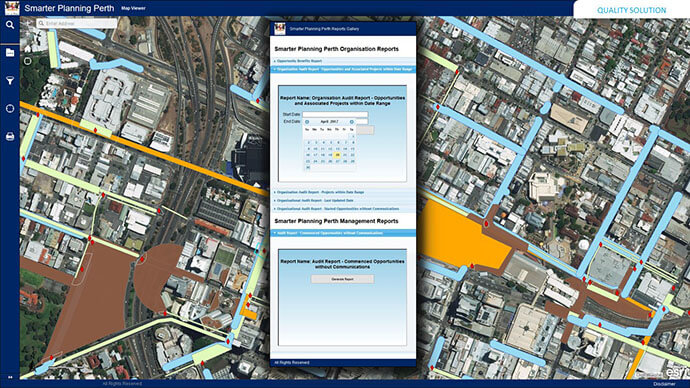Open the folder layers icon in sidebar
690x388 pixels.
coord(10,53)
